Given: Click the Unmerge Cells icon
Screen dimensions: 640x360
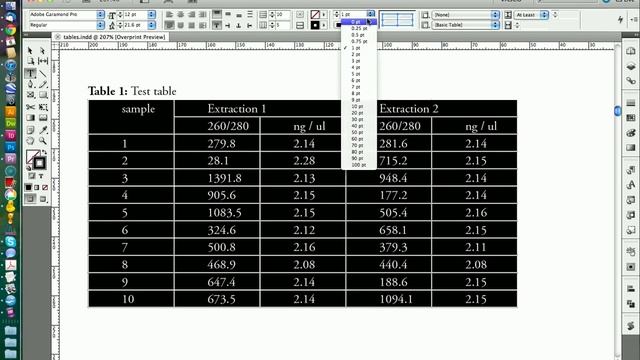Looking at the screenshot, I should (300, 25).
